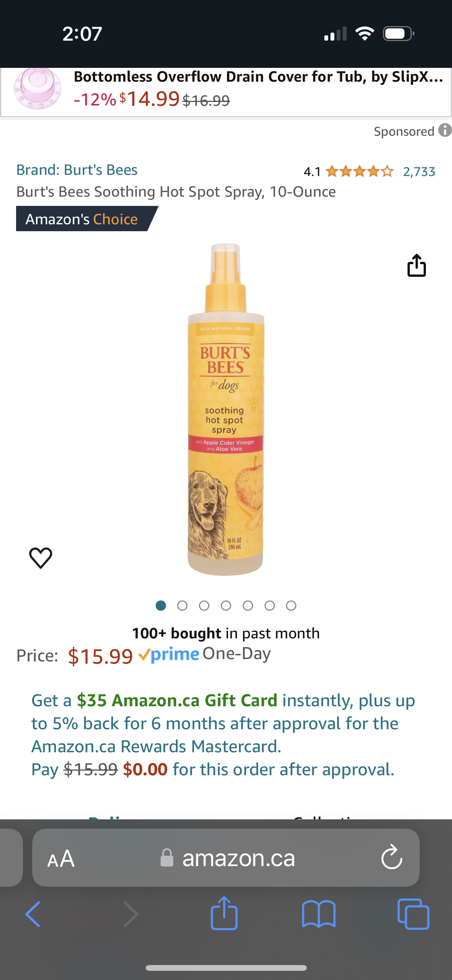The height and width of the screenshot is (980, 452).
Task: Add item to wish list heart icon
Action: click(x=41, y=557)
